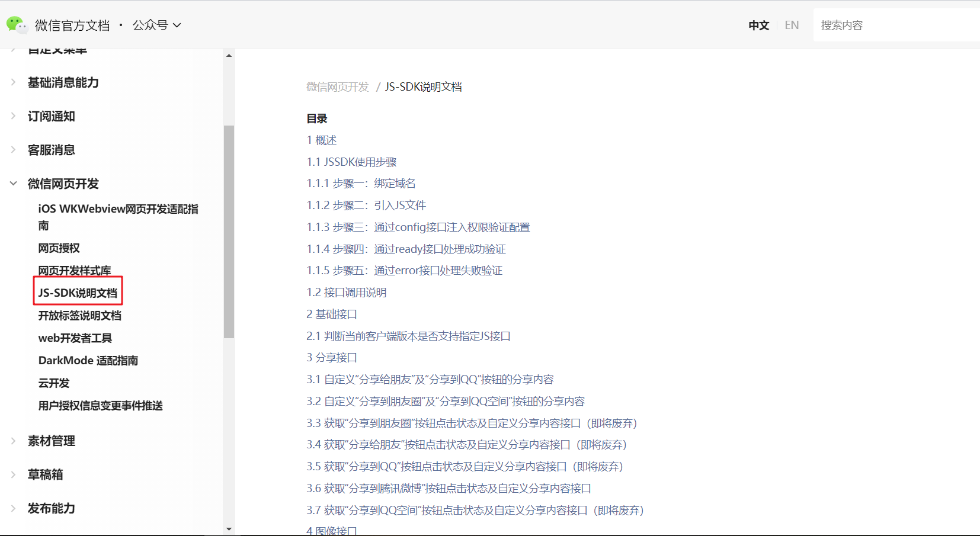Focus the 搜索内容 search field
Viewport: 980px width, 536px height.
[x=896, y=25]
